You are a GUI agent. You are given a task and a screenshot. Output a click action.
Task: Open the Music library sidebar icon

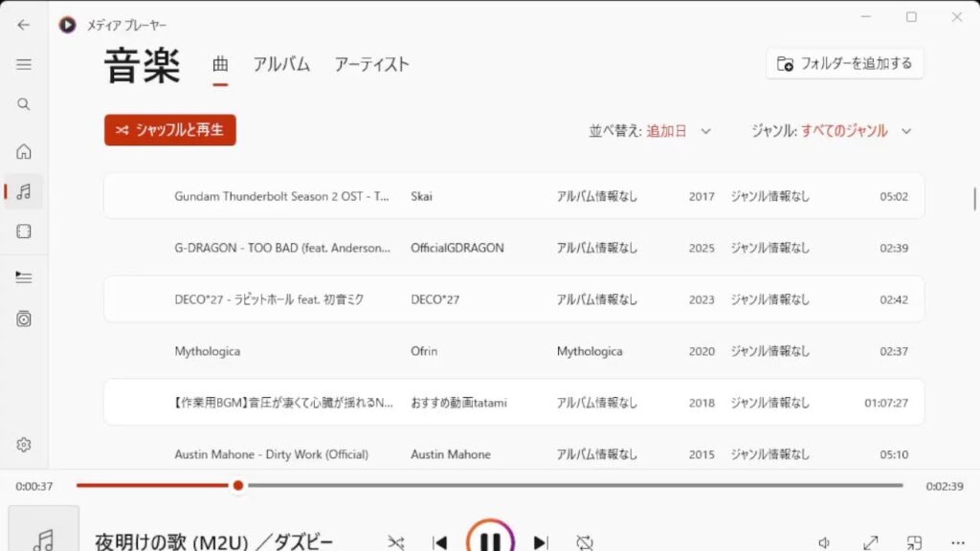(x=24, y=191)
